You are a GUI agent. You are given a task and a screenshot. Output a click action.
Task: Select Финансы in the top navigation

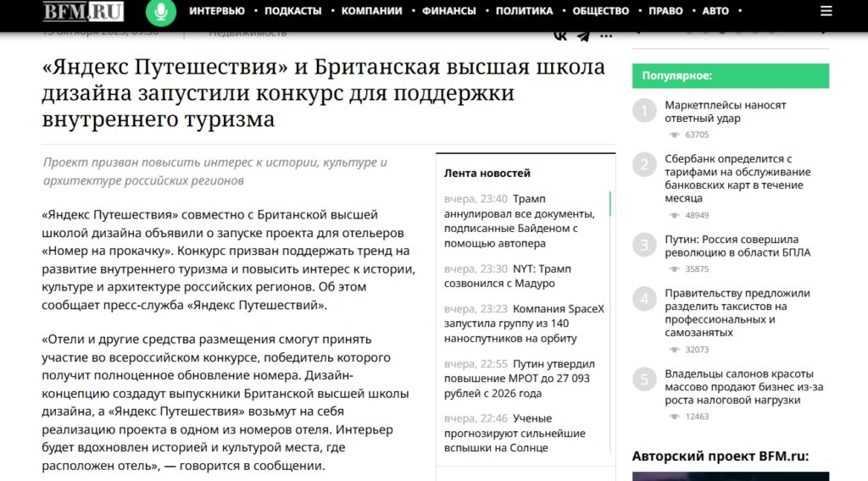pos(448,11)
